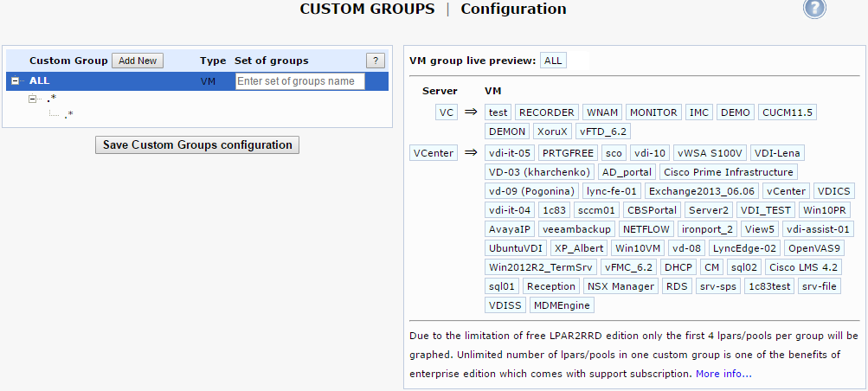Image resolution: width=868 pixels, height=391 pixels.
Task: Select the ALL tag in VM group preview
Action: 553,61
